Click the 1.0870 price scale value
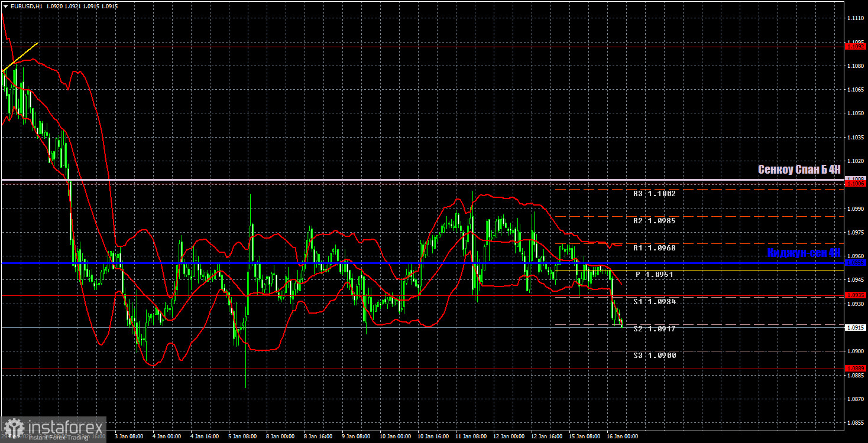Image resolution: width=868 pixels, height=443 pixels. (x=857, y=399)
